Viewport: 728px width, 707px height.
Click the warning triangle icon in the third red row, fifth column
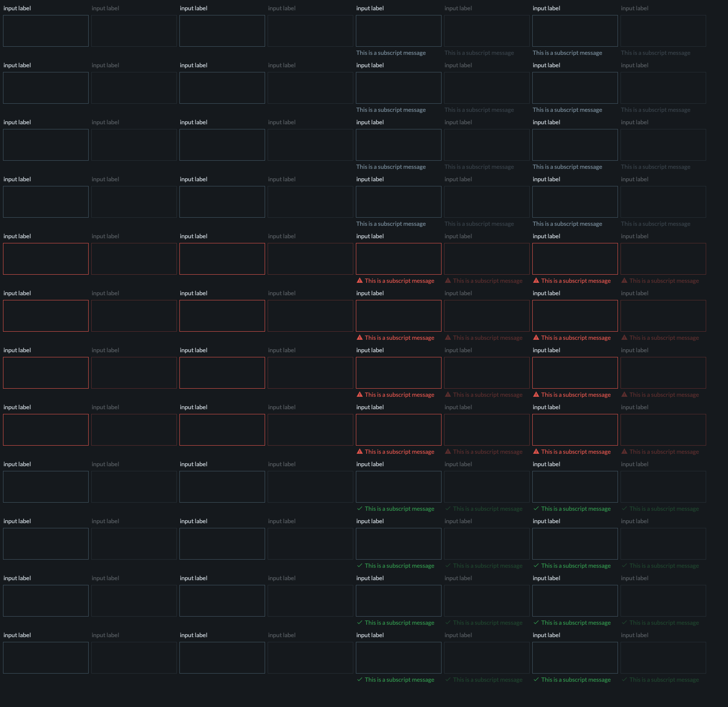[x=360, y=395]
